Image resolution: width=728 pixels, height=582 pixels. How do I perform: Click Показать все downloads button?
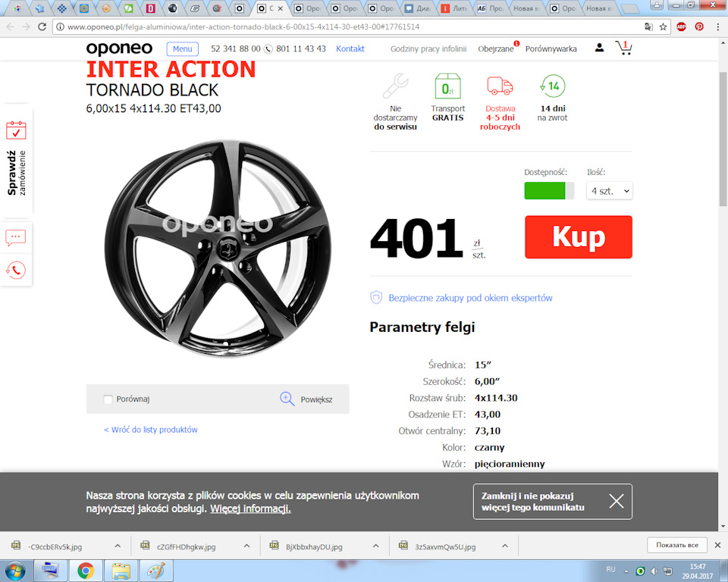pyautogui.click(x=677, y=545)
